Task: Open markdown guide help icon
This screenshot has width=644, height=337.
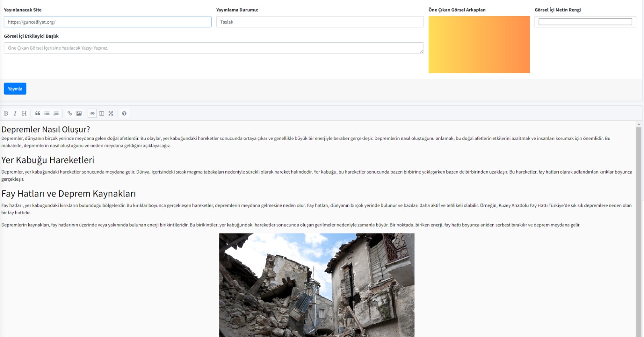Action: (124, 114)
